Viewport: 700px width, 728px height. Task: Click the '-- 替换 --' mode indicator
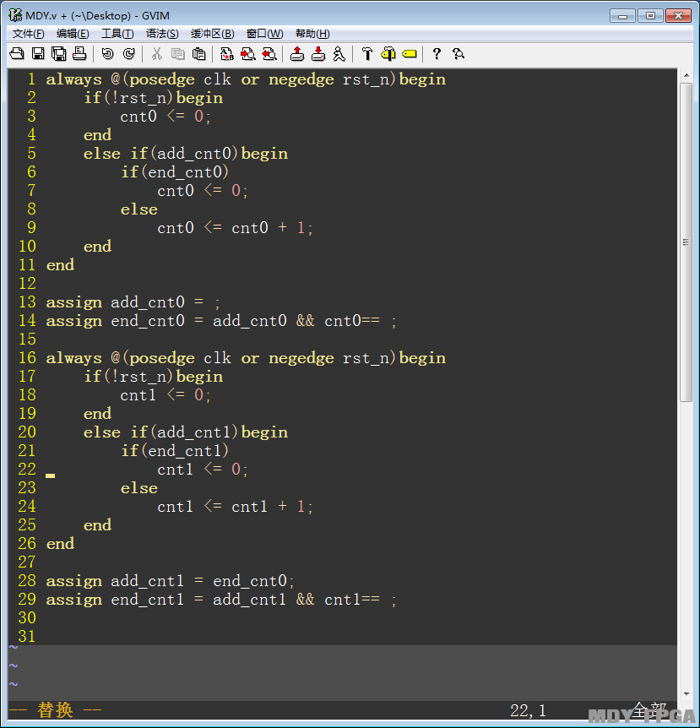(55, 710)
